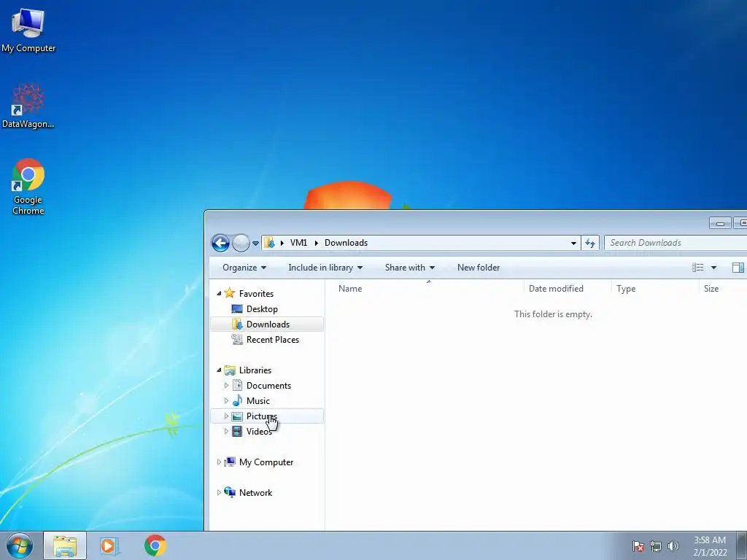Expand the Videos library
The width and height of the screenshot is (747, 560).
pyautogui.click(x=226, y=432)
